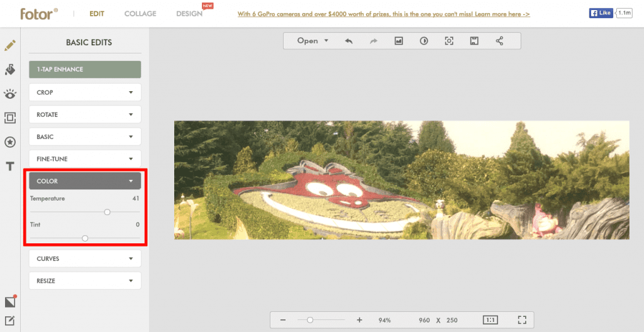This screenshot has height=332, width=644.
Task: Expand the BASIC section
Action: [x=85, y=137]
